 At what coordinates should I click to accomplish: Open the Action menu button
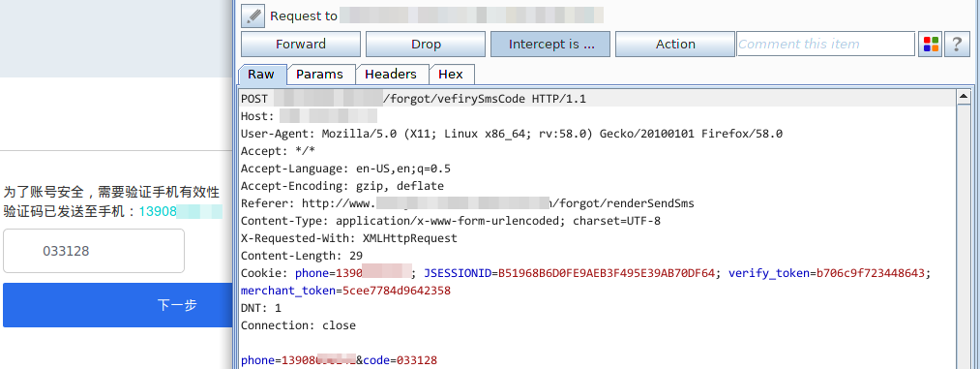pos(675,45)
